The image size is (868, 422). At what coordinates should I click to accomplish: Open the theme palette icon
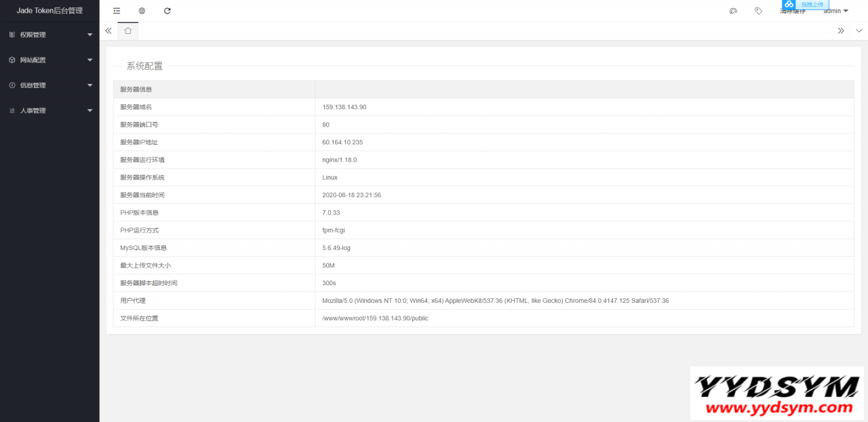tap(733, 11)
